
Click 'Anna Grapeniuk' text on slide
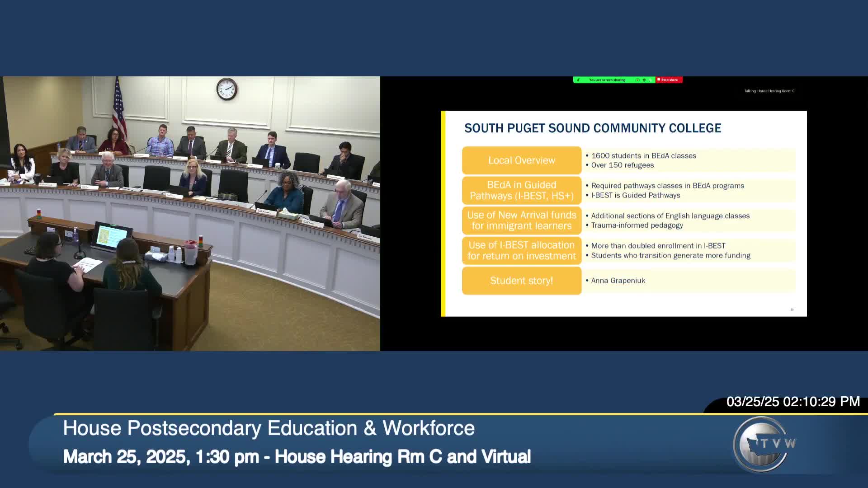point(618,281)
